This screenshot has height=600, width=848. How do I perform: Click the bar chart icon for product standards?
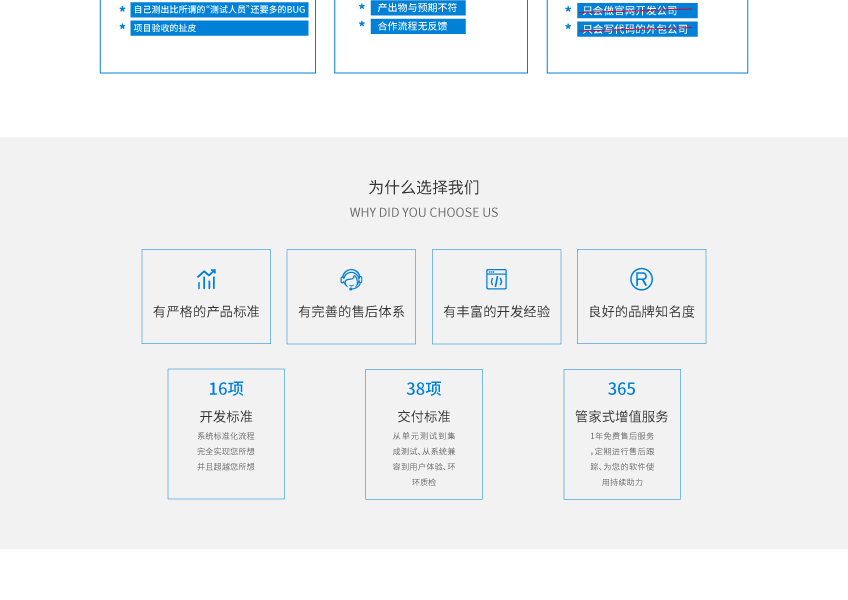point(207,279)
